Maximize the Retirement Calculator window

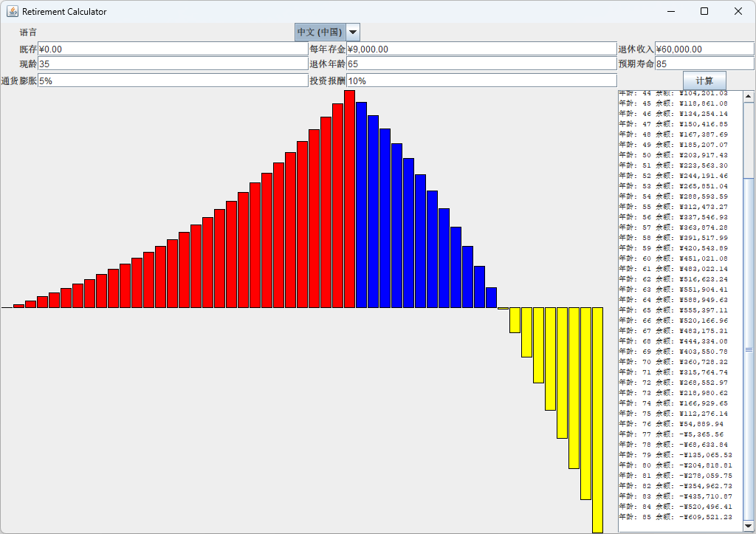pyautogui.click(x=704, y=11)
